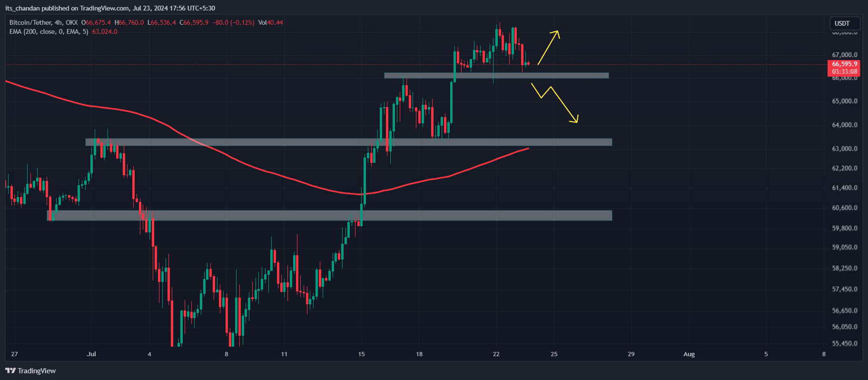Click the low price L66,536.4
This screenshot has width=868, height=380.
coord(162,22)
